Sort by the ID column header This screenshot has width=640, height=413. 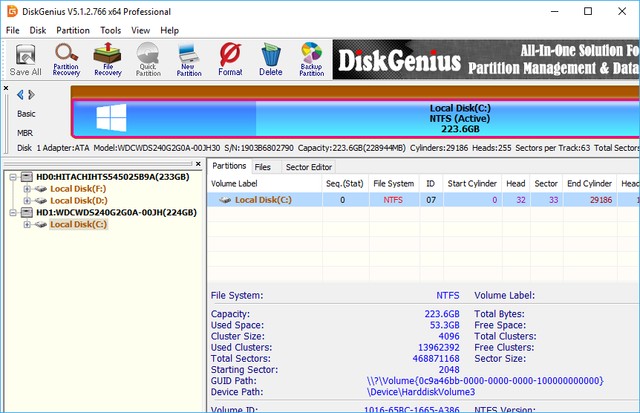(431, 184)
